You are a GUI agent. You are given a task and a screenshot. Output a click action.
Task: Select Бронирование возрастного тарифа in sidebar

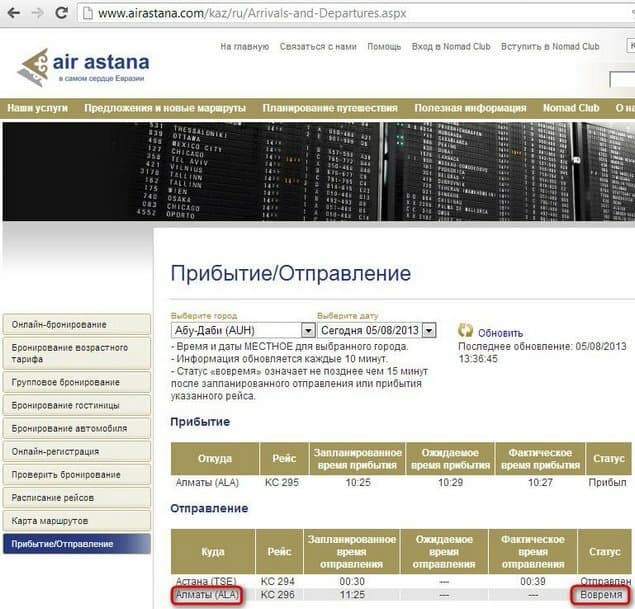pyautogui.click(x=77, y=353)
